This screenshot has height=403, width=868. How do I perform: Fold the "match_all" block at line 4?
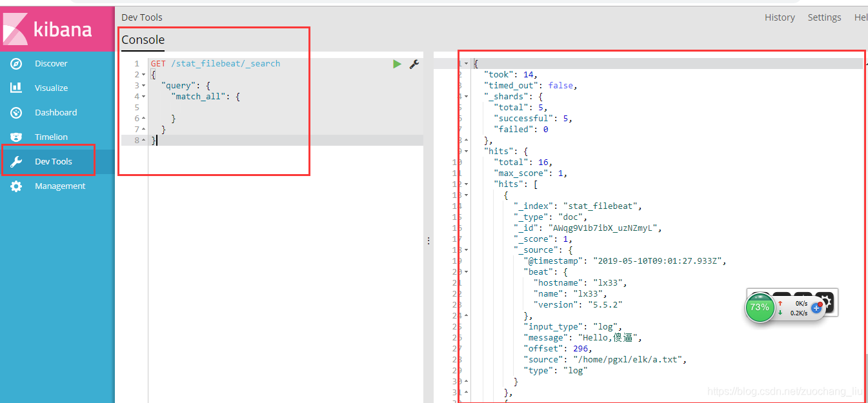click(x=144, y=97)
